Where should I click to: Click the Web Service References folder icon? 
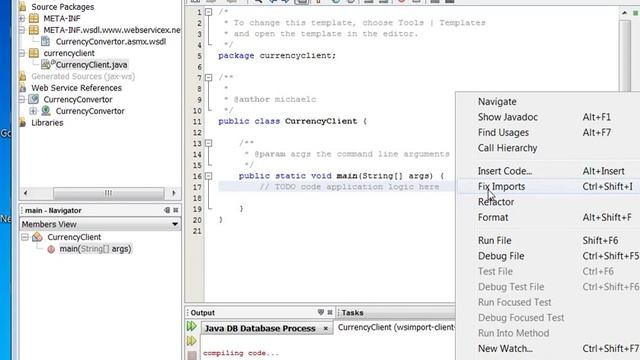pyautogui.click(x=23, y=88)
